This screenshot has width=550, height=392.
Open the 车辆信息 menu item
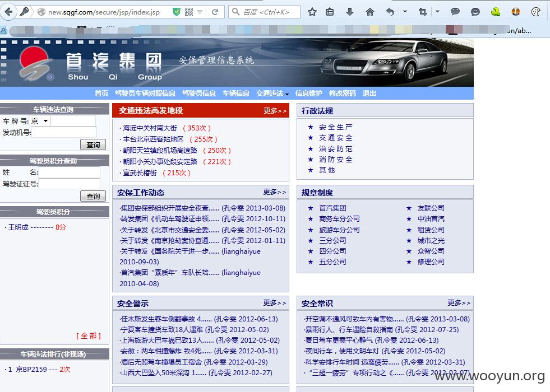(x=235, y=94)
